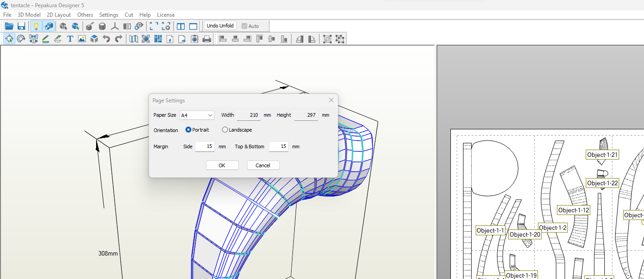Save the project with the floppy disk icon
Image resolution: width=644 pixels, height=279 pixels.
(x=21, y=26)
